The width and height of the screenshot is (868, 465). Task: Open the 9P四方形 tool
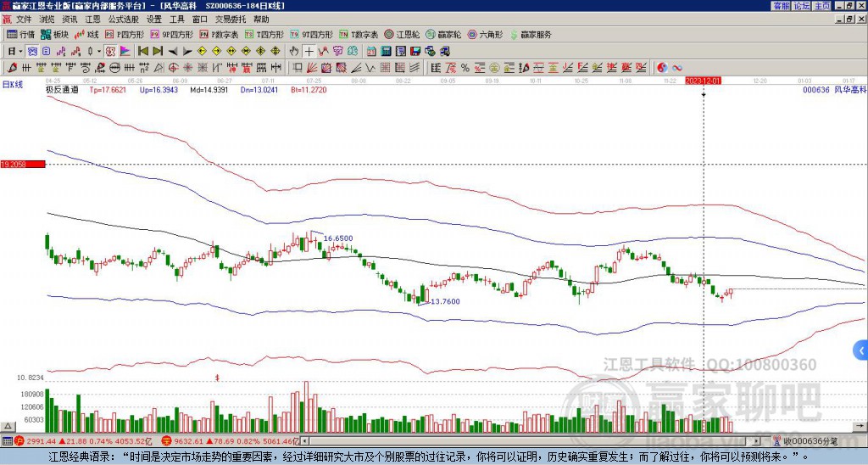tap(171, 34)
